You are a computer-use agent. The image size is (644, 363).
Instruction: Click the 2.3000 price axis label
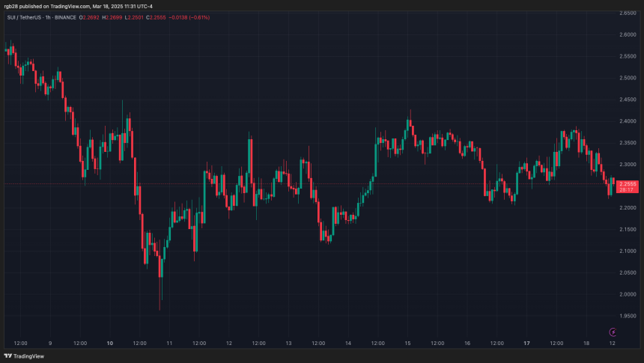tap(628, 165)
